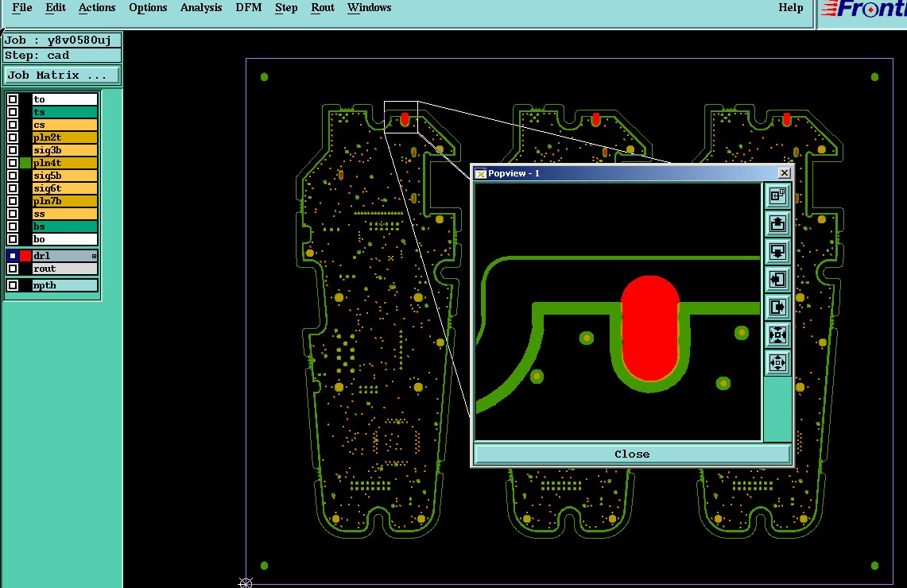Toggle the sig5b layer checkbox
Image resolution: width=907 pixels, height=588 pixels.
tap(13, 175)
